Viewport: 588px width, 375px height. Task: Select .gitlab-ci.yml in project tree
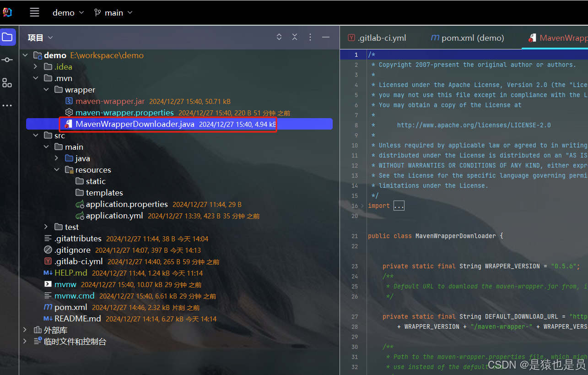[x=79, y=261]
